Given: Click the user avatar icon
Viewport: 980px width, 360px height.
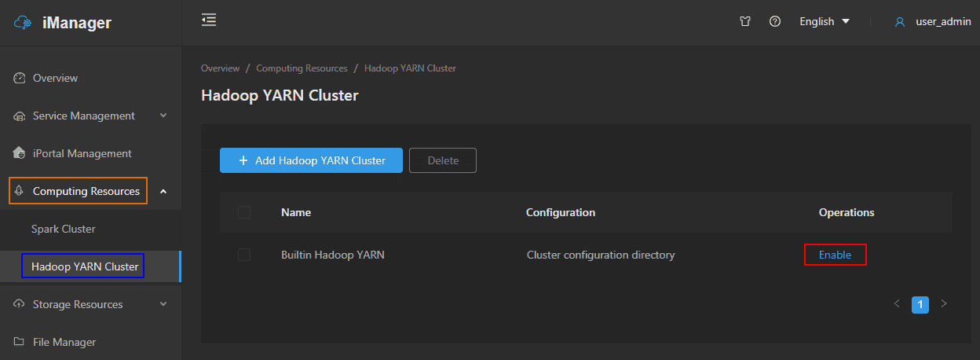Looking at the screenshot, I should click(900, 22).
